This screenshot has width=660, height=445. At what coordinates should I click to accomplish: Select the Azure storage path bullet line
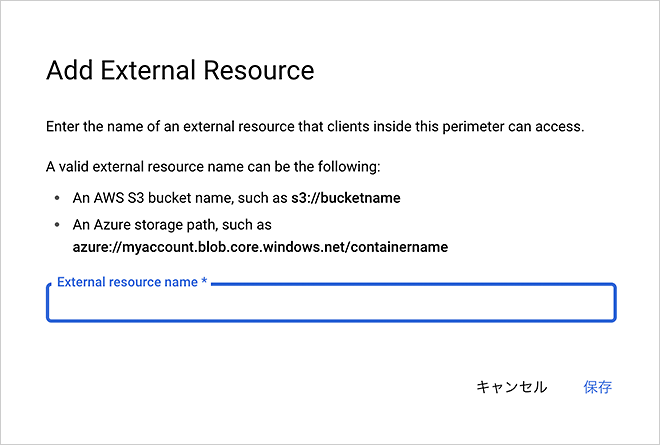coord(260,236)
